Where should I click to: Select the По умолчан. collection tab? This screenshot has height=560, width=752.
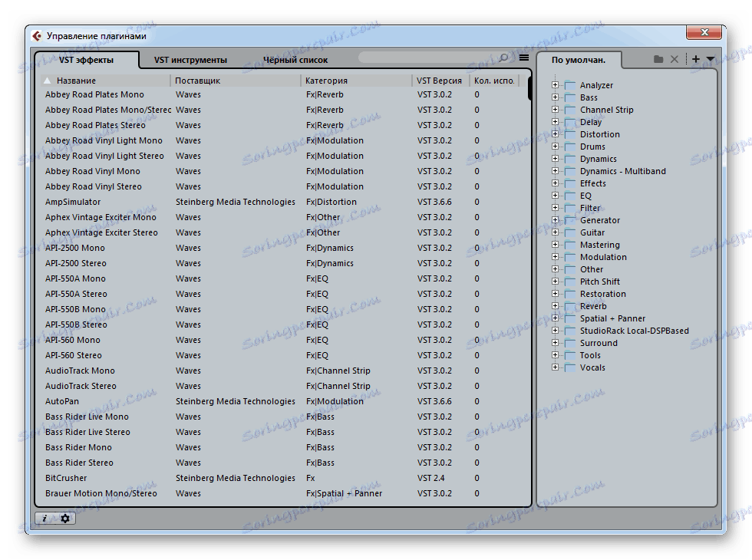point(579,60)
